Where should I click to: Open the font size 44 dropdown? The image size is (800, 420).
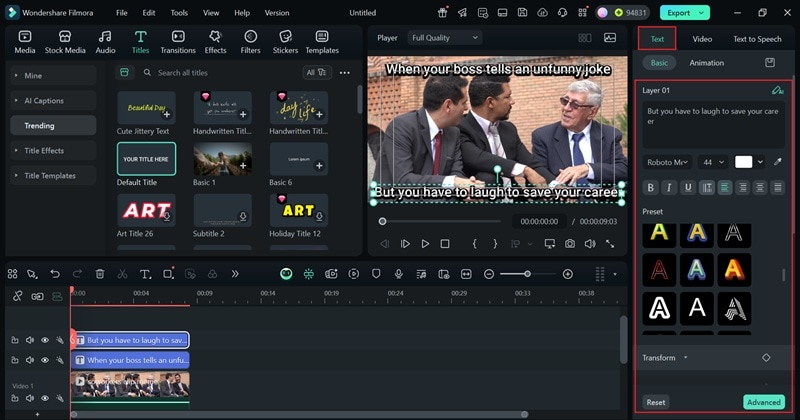pos(713,162)
